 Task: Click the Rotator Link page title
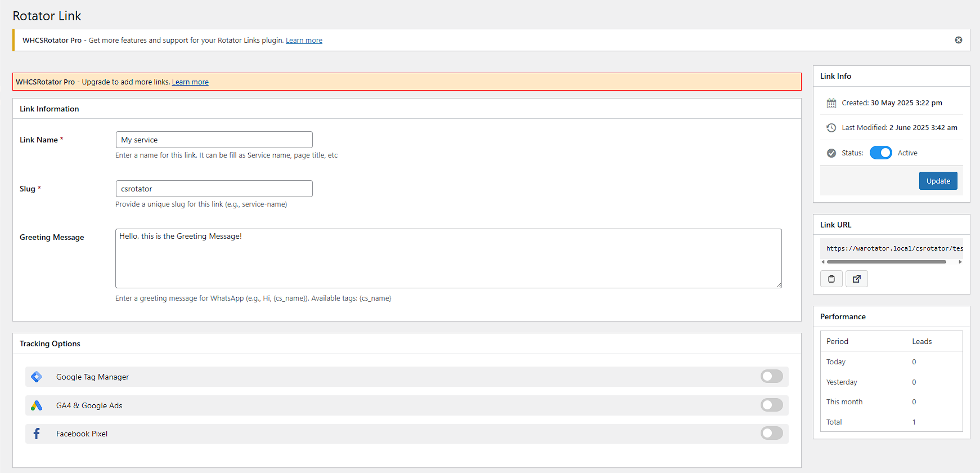(x=47, y=16)
